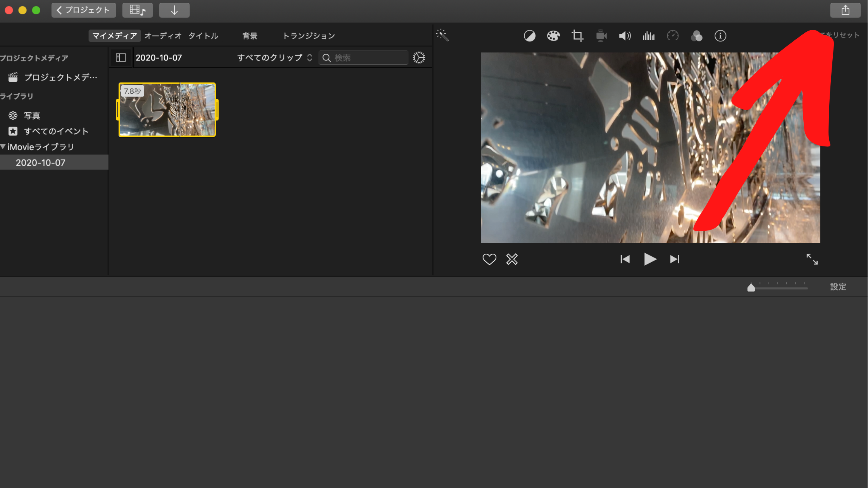
Task: Toggle the media browser filmstrip-and-music button
Action: [138, 10]
